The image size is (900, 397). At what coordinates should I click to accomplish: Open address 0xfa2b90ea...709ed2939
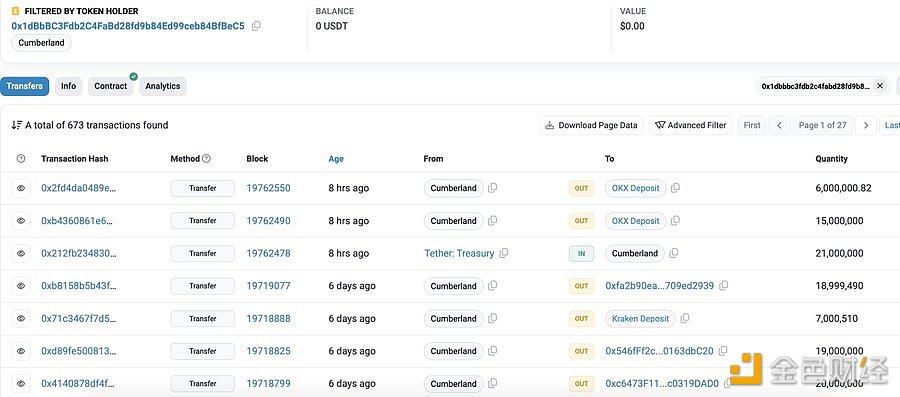click(x=660, y=286)
